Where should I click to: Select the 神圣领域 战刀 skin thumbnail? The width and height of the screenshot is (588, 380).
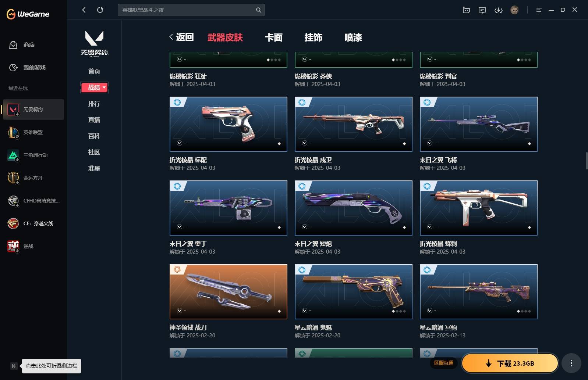[228, 291]
